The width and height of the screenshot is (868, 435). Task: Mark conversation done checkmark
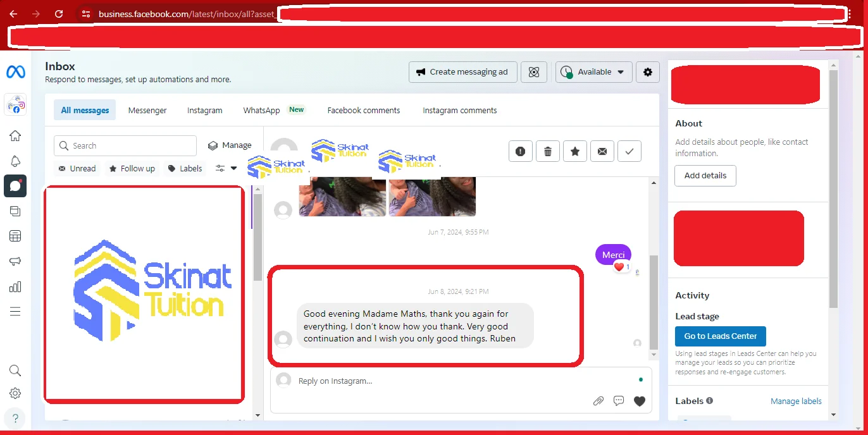click(x=629, y=151)
